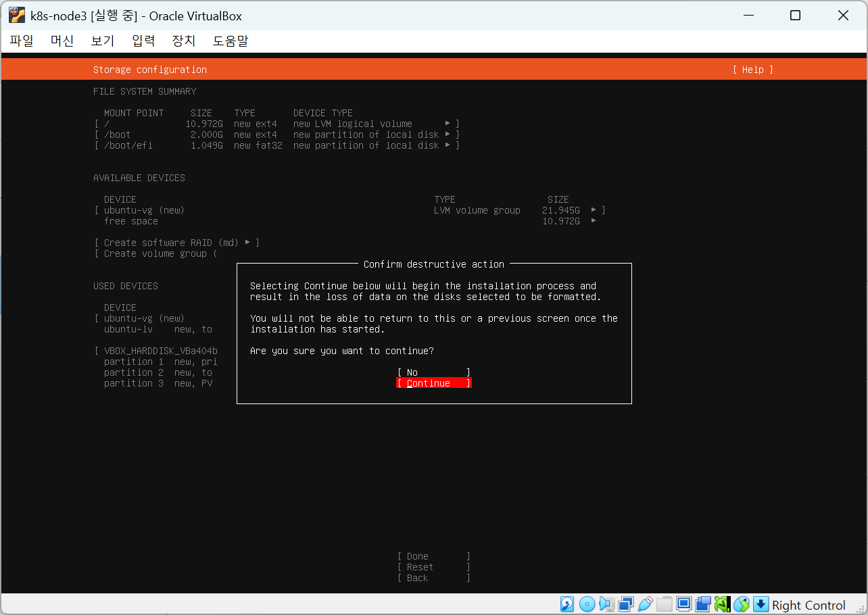Viewport: 868px width, 615px height.
Task: Click the display monitor icon in status bar
Action: (684, 604)
